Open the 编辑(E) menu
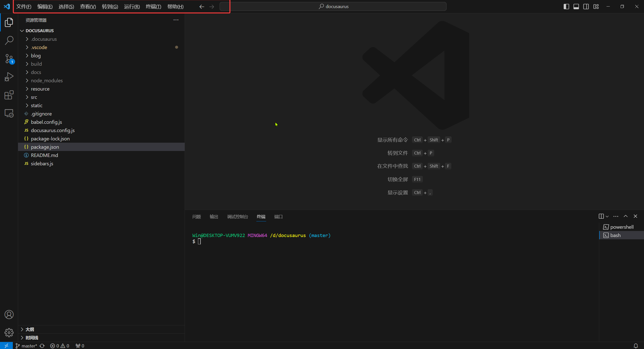This screenshot has width=644, height=349. click(x=45, y=7)
